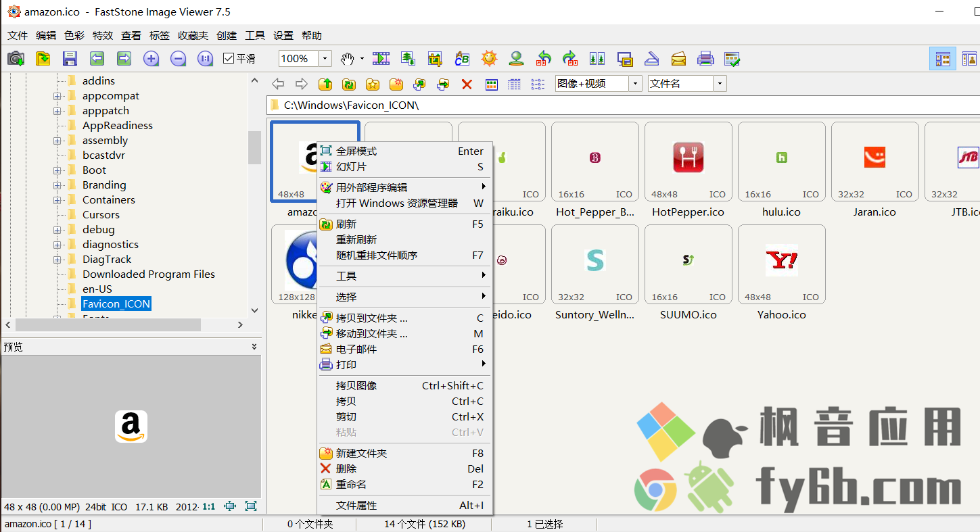Select the Downloaded Program Files folder
The width and height of the screenshot is (980, 532).
[149, 274]
